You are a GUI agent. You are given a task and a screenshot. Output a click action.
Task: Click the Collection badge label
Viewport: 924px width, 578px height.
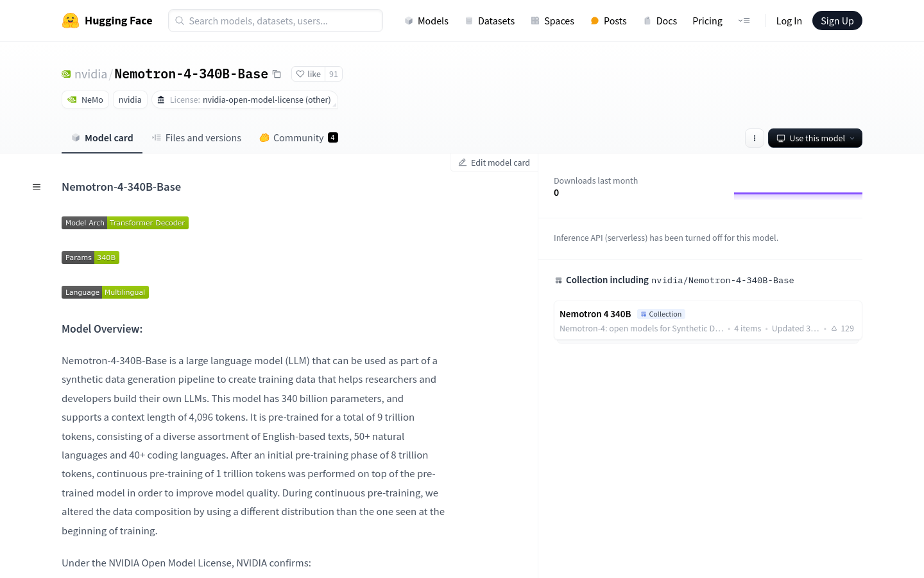[662, 314]
